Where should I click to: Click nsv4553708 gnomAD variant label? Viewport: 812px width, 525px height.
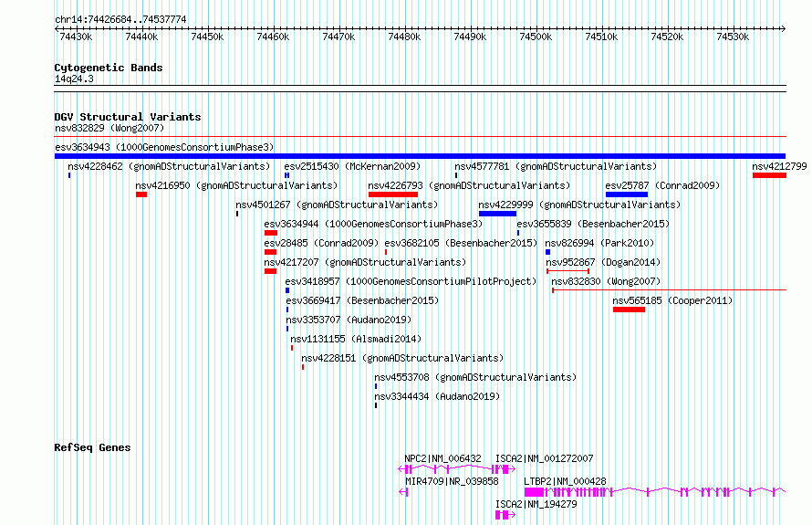tap(475, 377)
